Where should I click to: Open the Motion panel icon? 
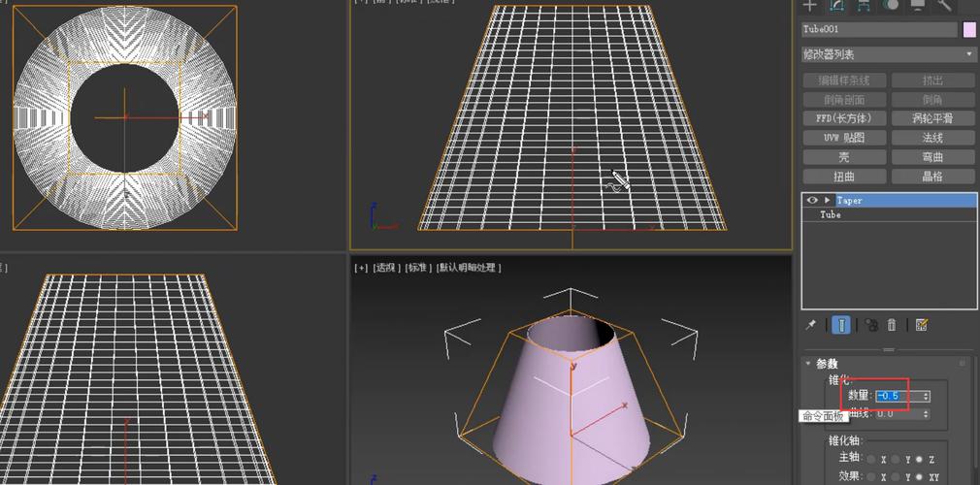point(891,5)
